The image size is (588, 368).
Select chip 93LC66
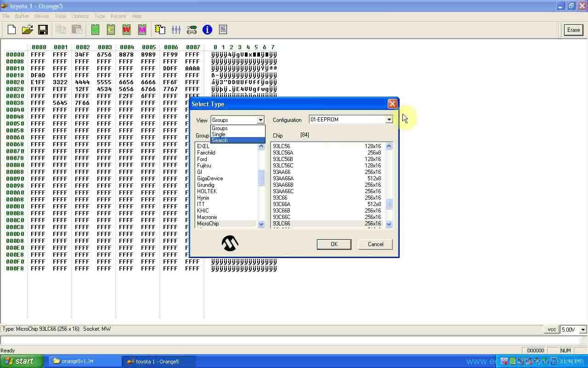pyautogui.click(x=327, y=224)
